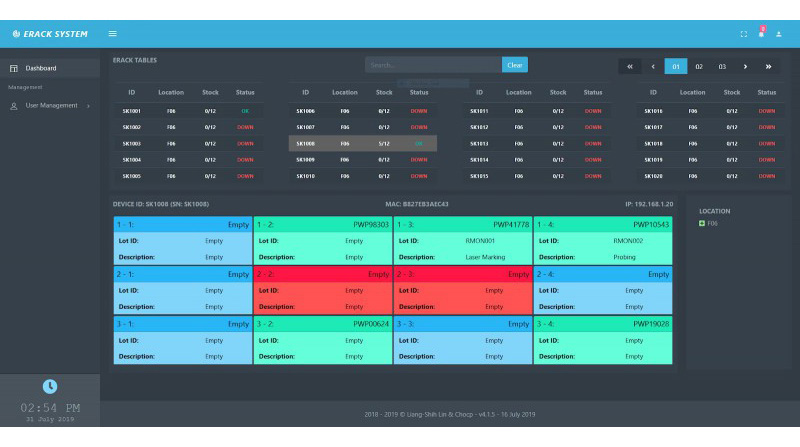Viewport: 800px width, 447px height.
Task: Enter fullscreen mode via top bar icon
Action: pos(743,34)
